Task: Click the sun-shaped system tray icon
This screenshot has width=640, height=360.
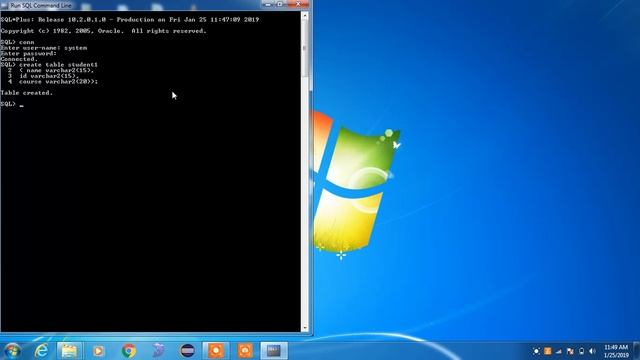Action: point(536,351)
